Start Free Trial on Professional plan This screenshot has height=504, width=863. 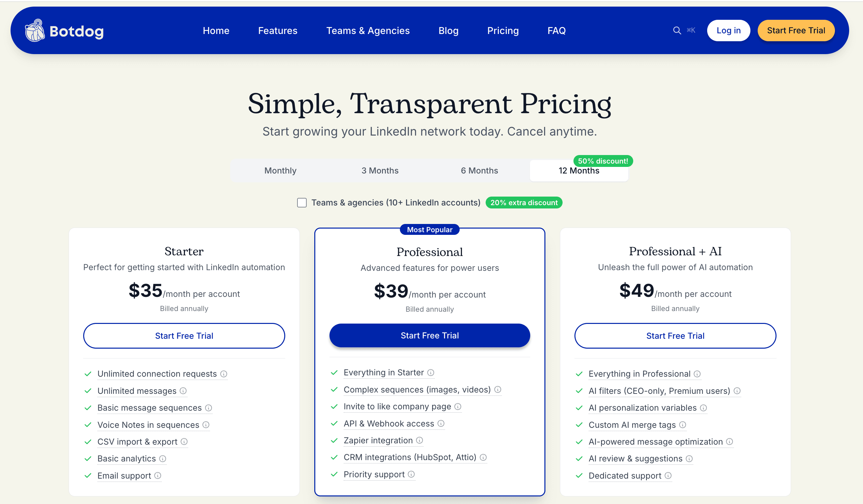pos(430,335)
